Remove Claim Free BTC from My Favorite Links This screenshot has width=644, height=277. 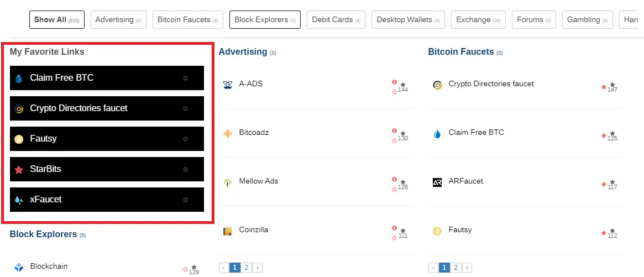click(x=185, y=78)
